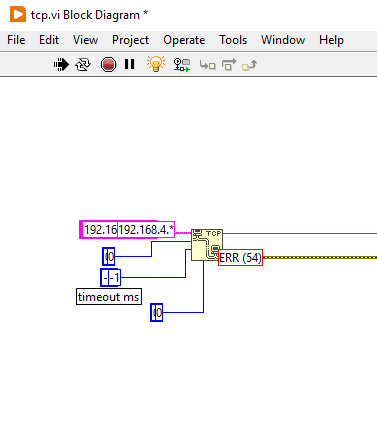Open the Window menu
377x443 pixels.
tap(283, 40)
